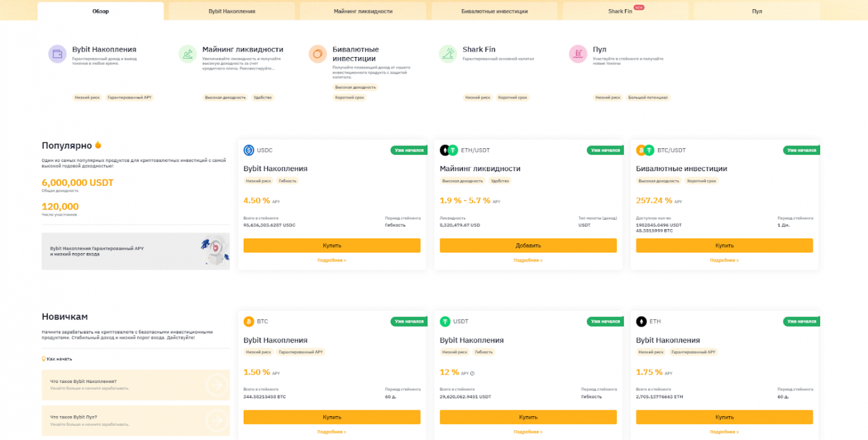Switch to Майнинг ликвидности tab
Viewport: 868px width, 440px height.
pos(363,11)
